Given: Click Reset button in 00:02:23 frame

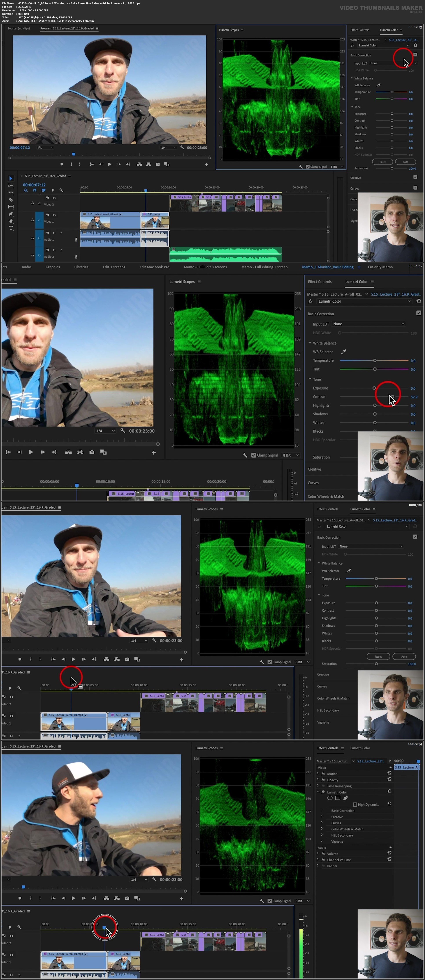Looking at the screenshot, I should coord(382,162).
